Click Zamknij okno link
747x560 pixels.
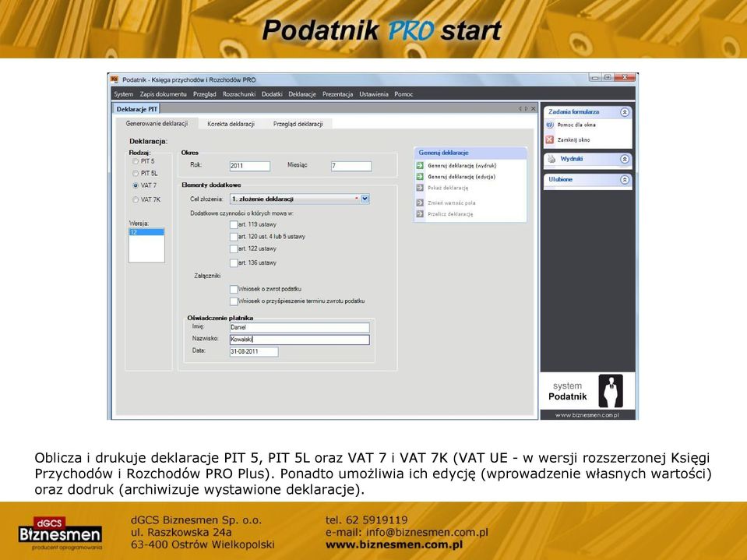(x=573, y=140)
